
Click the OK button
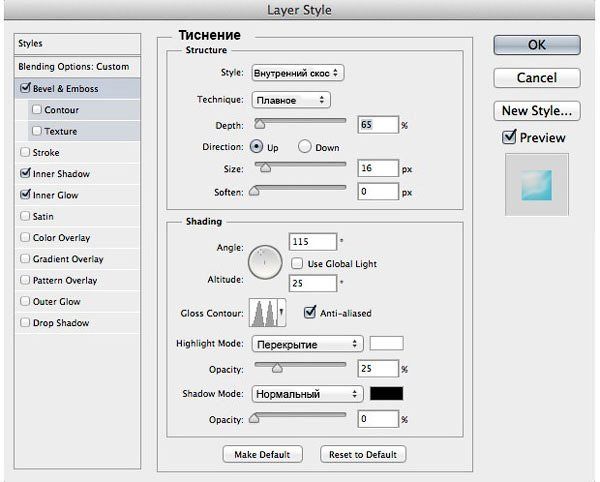pyautogui.click(x=537, y=45)
